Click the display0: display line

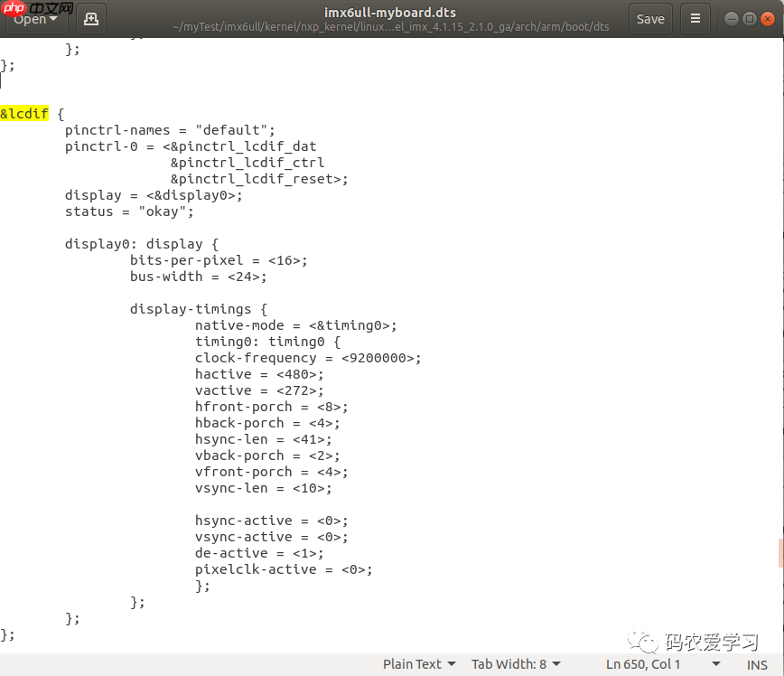point(142,244)
